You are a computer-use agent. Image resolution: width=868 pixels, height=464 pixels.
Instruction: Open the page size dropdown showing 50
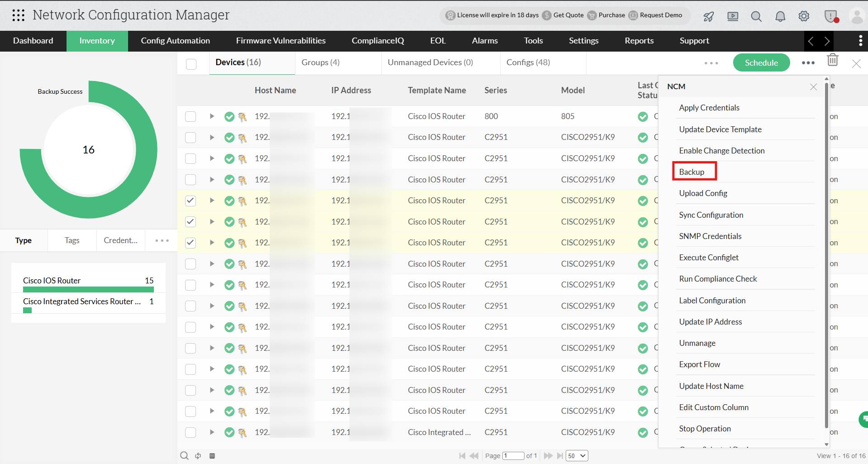pyautogui.click(x=576, y=455)
